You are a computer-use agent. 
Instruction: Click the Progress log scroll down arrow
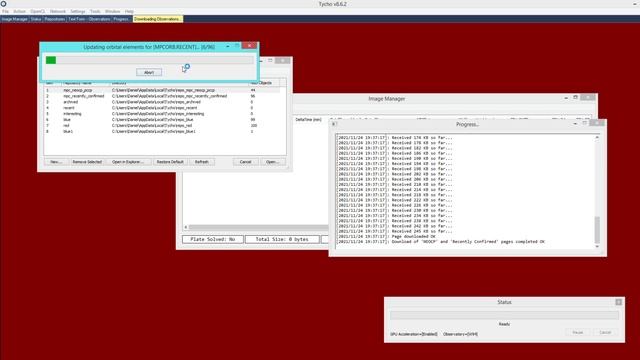point(597,247)
